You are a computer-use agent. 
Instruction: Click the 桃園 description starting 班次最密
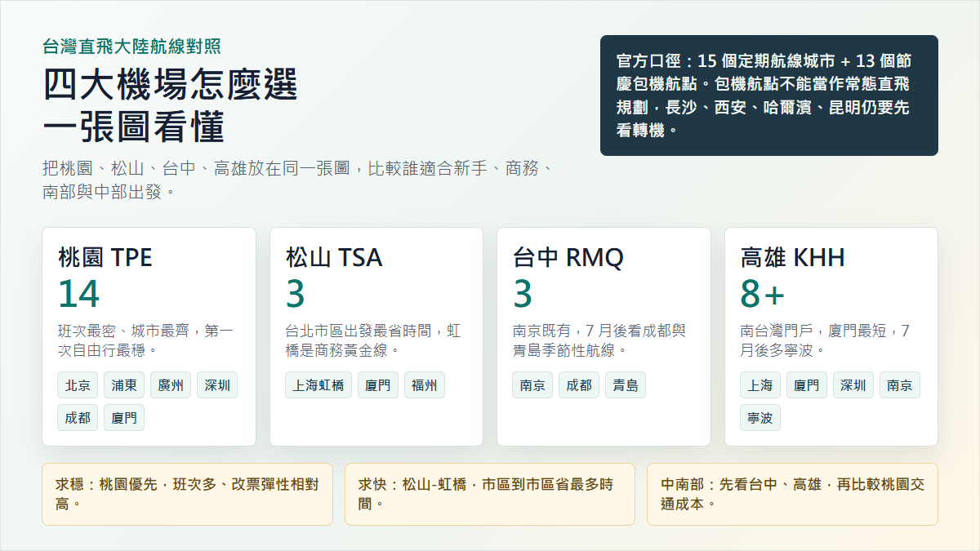[145, 340]
